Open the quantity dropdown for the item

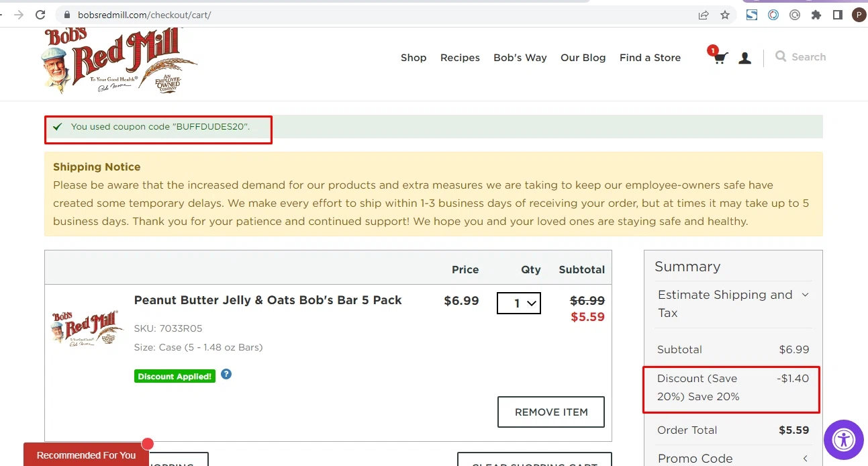[519, 303]
